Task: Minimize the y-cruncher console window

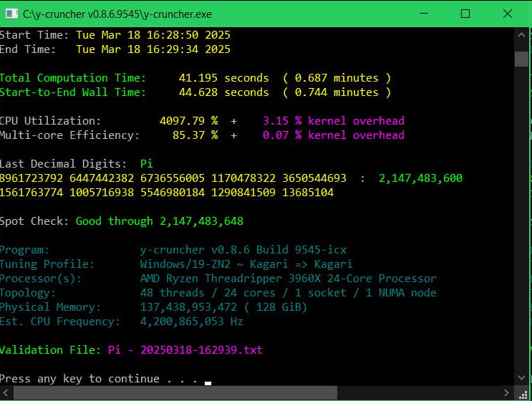Action: [x=425, y=14]
